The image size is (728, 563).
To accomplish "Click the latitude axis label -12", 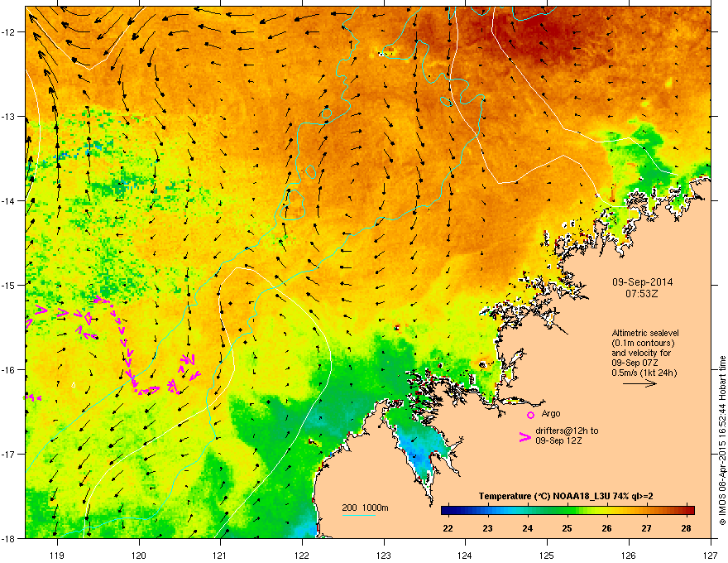I will [8, 32].
